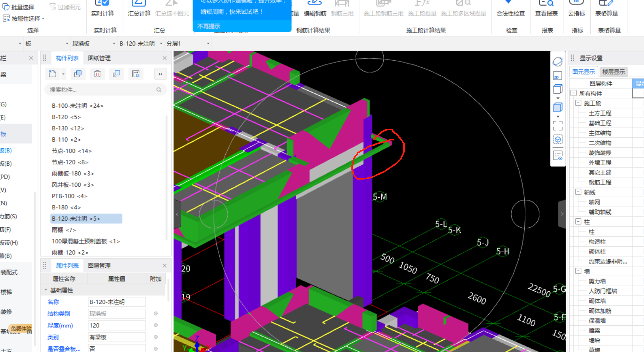
Task: Toggle 附加 option for 厚度 row
Action: 156,325
